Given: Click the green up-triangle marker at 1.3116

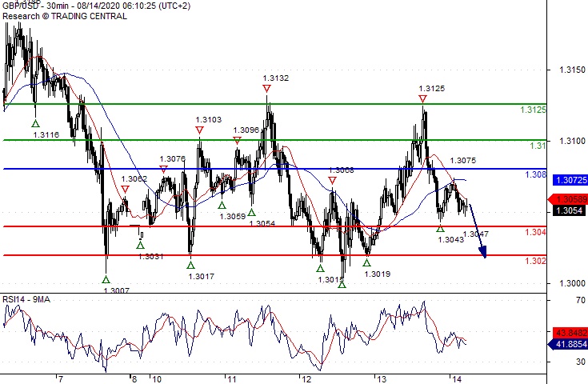Looking at the screenshot, I should pos(35,123).
